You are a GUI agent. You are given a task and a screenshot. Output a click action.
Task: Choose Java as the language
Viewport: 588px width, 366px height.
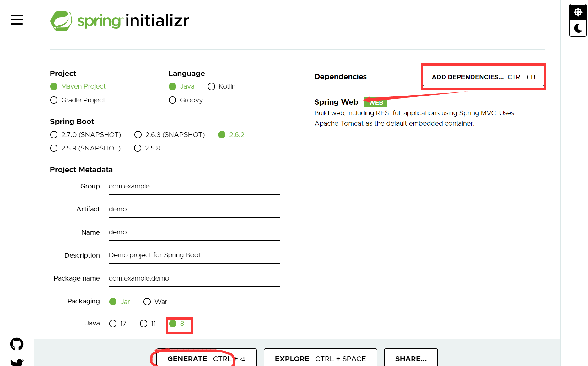181,86
